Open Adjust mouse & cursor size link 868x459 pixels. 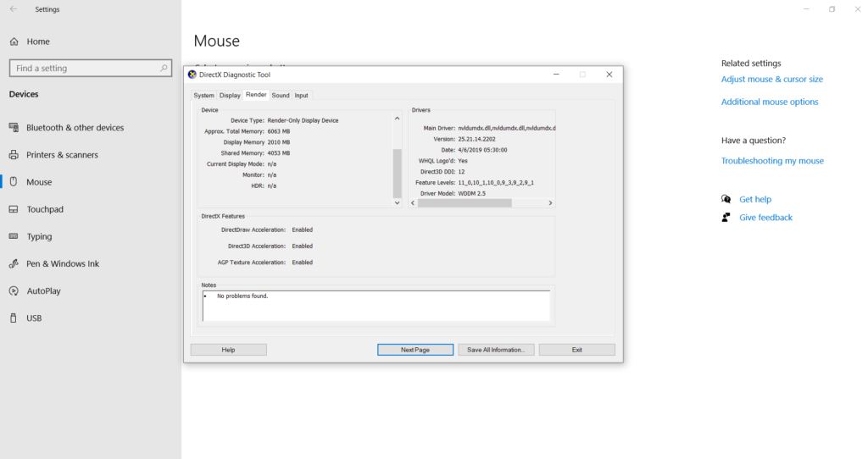pyautogui.click(x=771, y=79)
